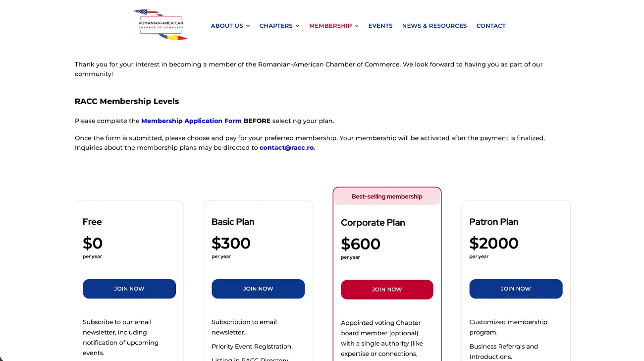This screenshot has width=644, height=361.
Task: Open the News & Resources menu item
Action: (434, 26)
